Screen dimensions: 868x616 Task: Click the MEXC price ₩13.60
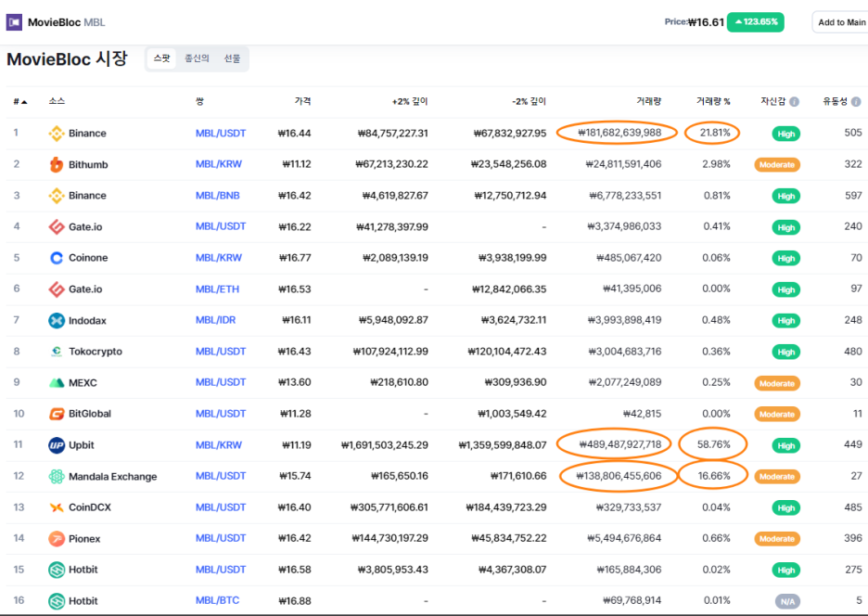point(294,382)
